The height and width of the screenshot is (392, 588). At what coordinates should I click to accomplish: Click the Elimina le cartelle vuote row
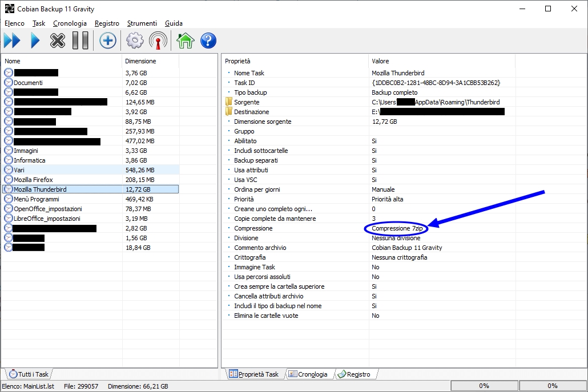coord(266,316)
